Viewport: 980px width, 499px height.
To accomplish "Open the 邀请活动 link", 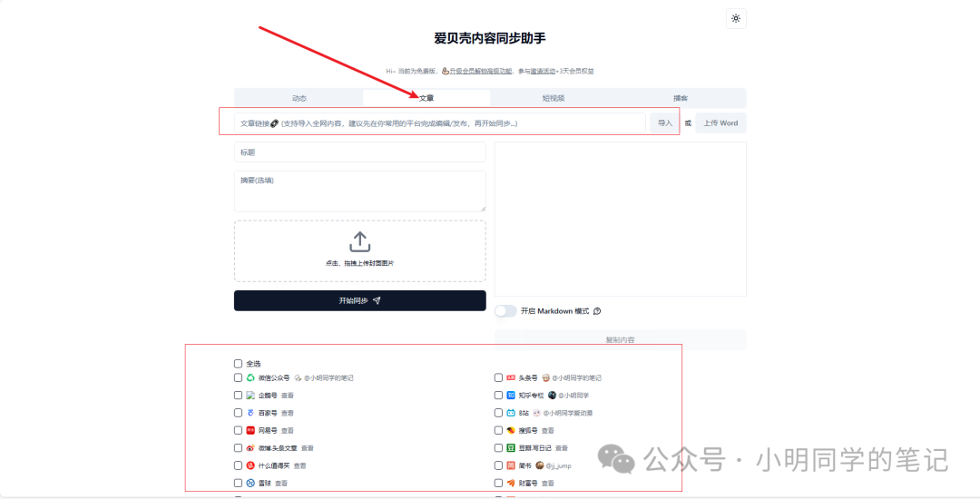I will 544,71.
